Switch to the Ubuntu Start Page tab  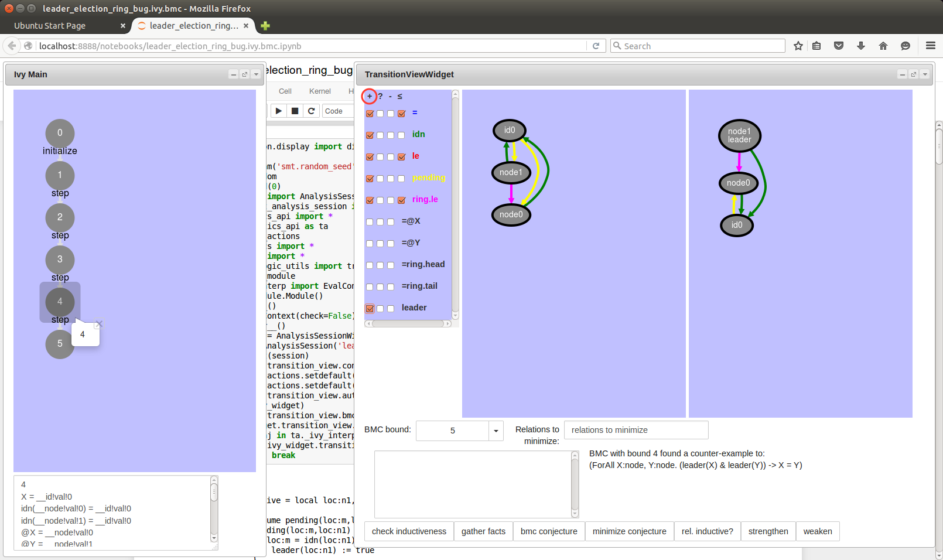(x=50, y=26)
